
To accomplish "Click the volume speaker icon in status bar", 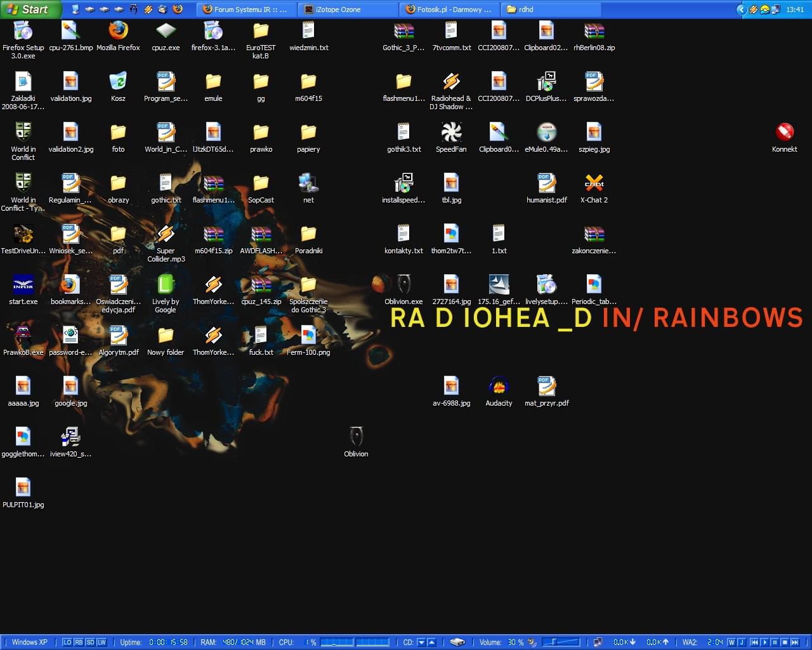I will click(532, 642).
